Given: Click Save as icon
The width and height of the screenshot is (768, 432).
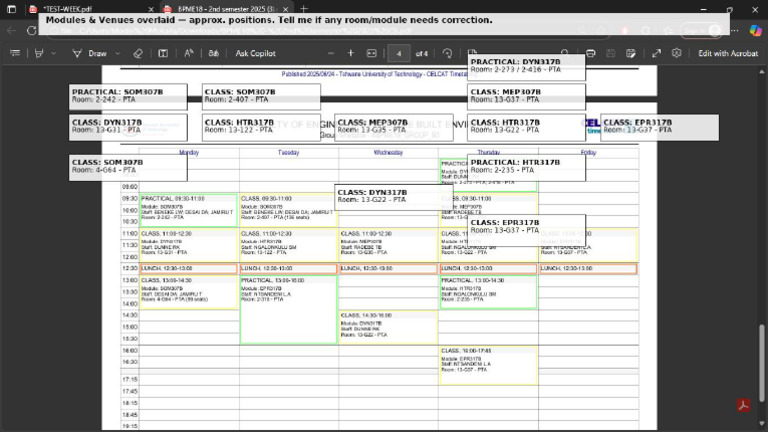Looking at the screenshot, I should point(631,53).
